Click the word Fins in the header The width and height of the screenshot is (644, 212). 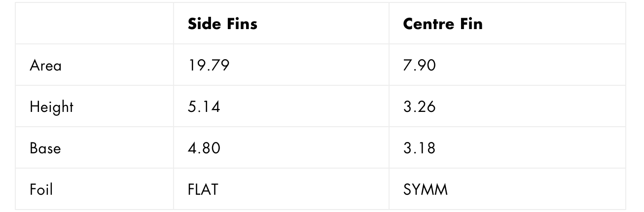click(240, 24)
